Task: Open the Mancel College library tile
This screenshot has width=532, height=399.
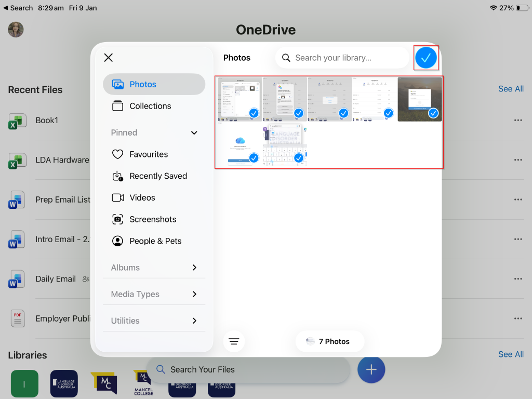Action: pos(143,383)
